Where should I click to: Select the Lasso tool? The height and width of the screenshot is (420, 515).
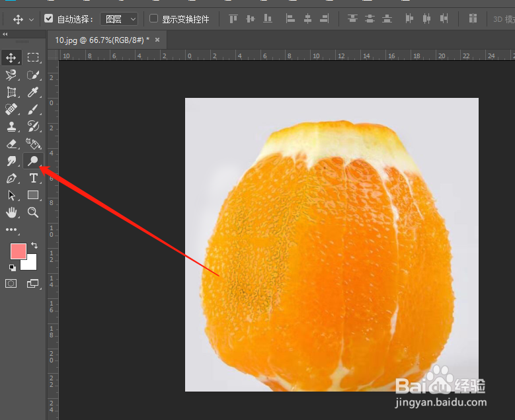11,75
